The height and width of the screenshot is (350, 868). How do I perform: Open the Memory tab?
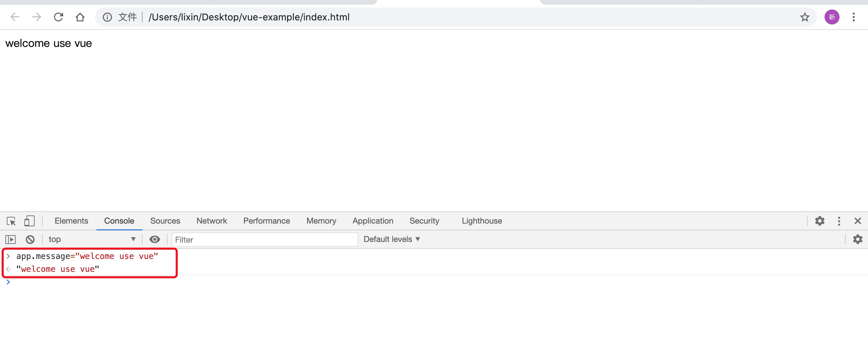click(x=321, y=221)
